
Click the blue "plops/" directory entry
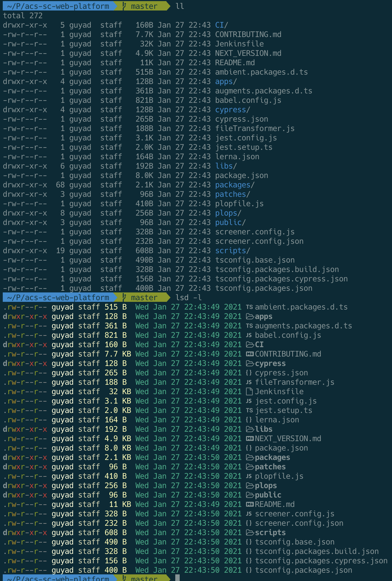(x=228, y=213)
